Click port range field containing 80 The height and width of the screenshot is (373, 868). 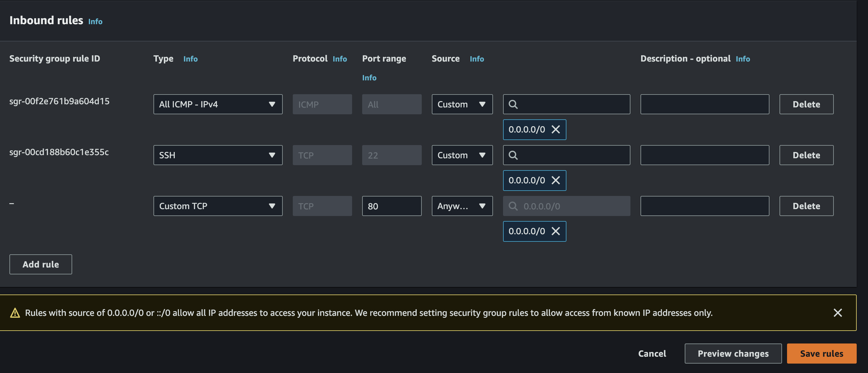click(392, 206)
